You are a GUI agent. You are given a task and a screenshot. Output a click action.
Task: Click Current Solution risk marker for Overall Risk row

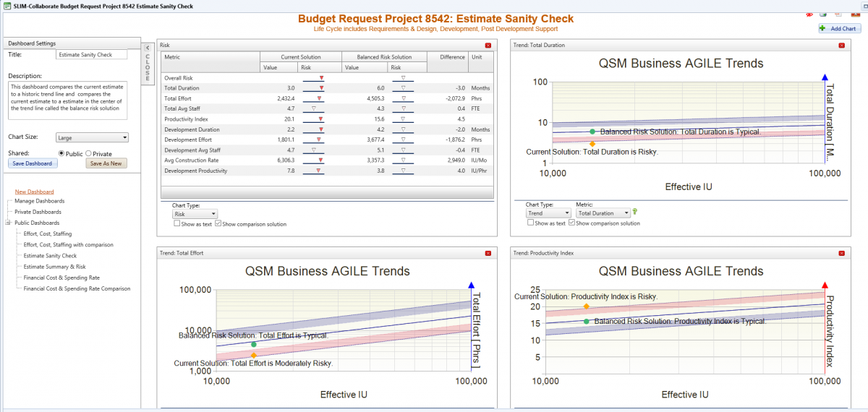coord(321,77)
